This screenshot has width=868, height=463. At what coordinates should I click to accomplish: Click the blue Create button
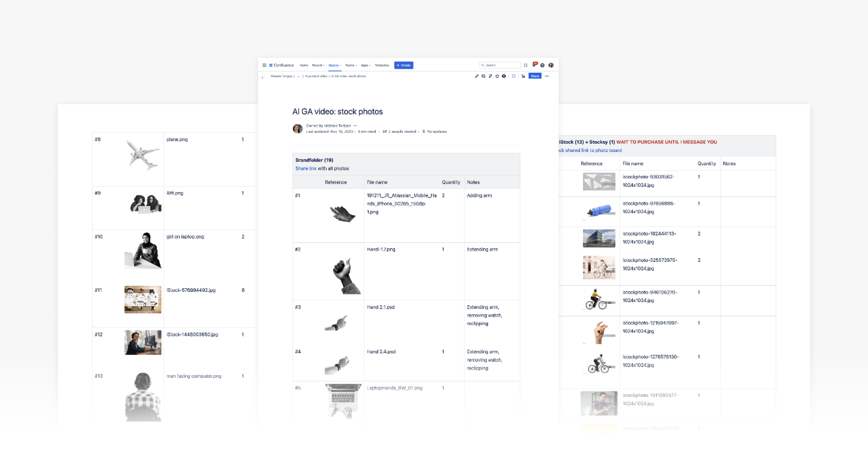coord(403,65)
